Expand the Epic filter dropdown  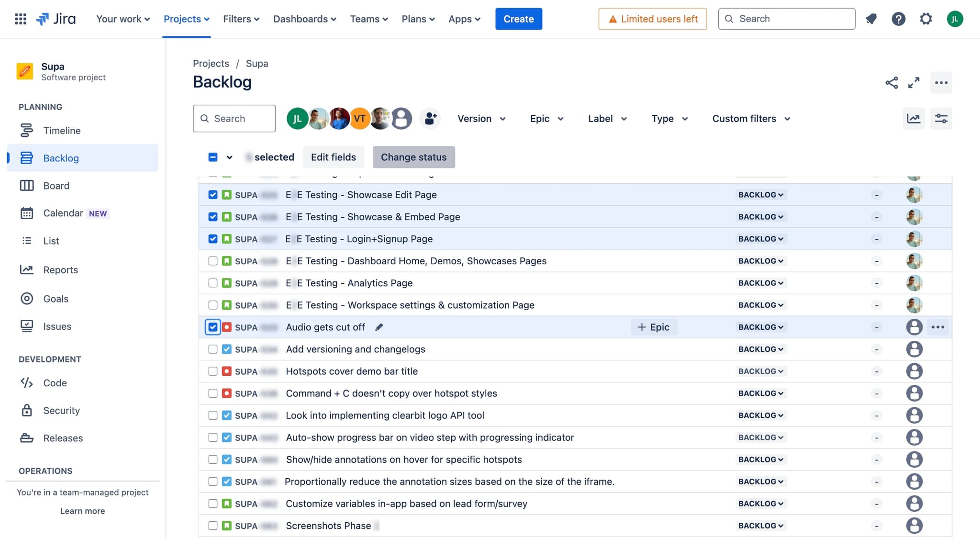[x=546, y=118]
